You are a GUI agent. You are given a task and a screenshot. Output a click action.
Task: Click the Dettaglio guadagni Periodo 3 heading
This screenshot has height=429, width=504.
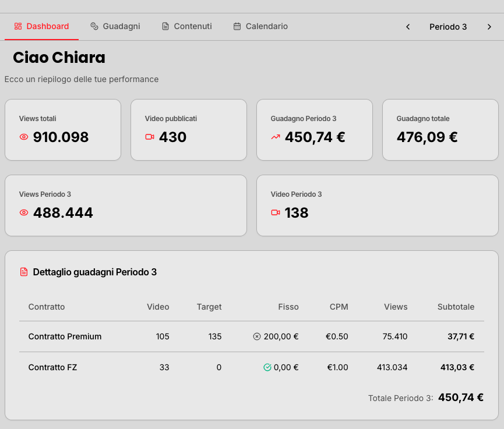(x=95, y=272)
